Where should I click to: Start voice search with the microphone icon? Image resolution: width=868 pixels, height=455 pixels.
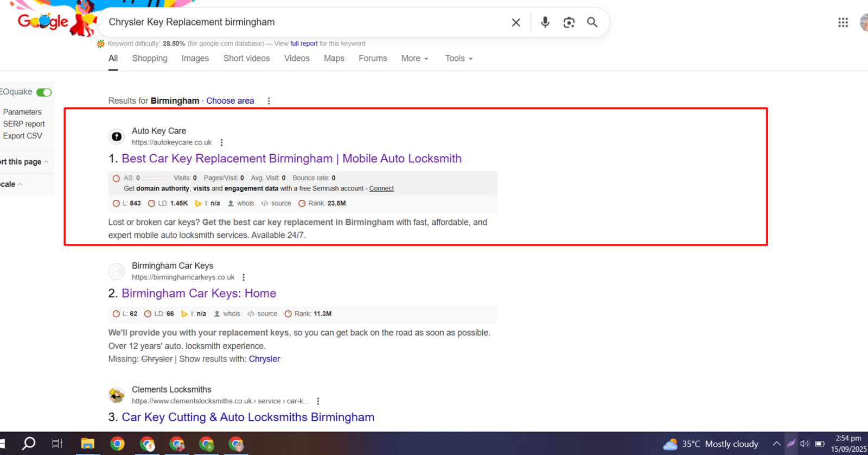click(545, 22)
